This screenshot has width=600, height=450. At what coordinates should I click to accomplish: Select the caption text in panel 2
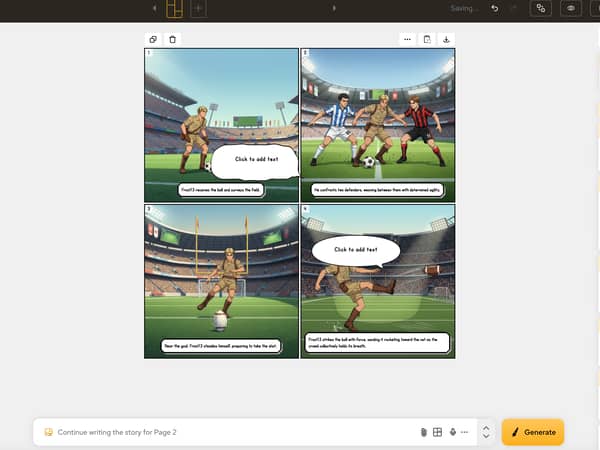(377, 190)
